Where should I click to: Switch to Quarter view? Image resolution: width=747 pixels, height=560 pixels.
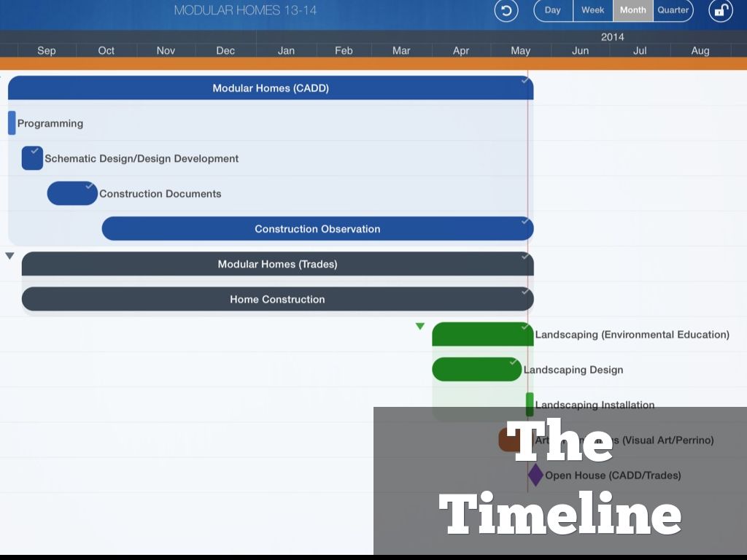673,10
